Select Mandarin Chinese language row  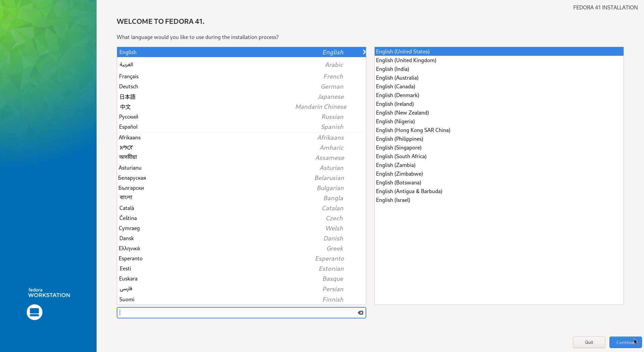click(241, 107)
